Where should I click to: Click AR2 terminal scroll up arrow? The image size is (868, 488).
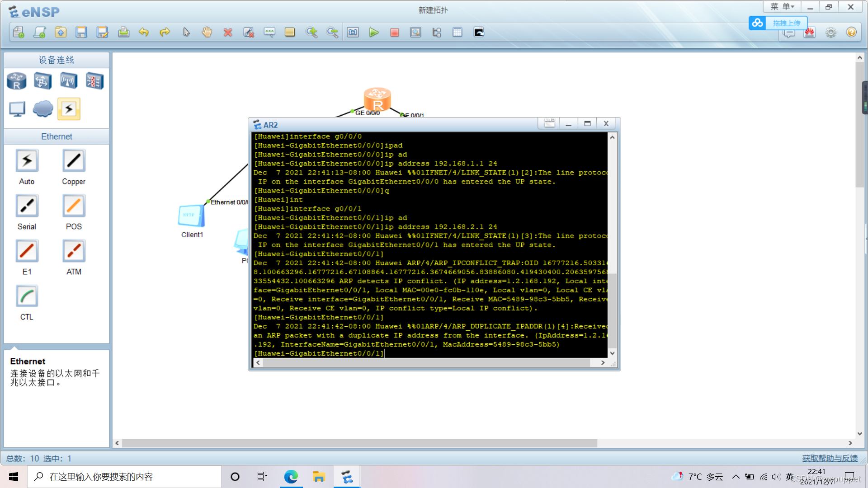click(x=612, y=137)
